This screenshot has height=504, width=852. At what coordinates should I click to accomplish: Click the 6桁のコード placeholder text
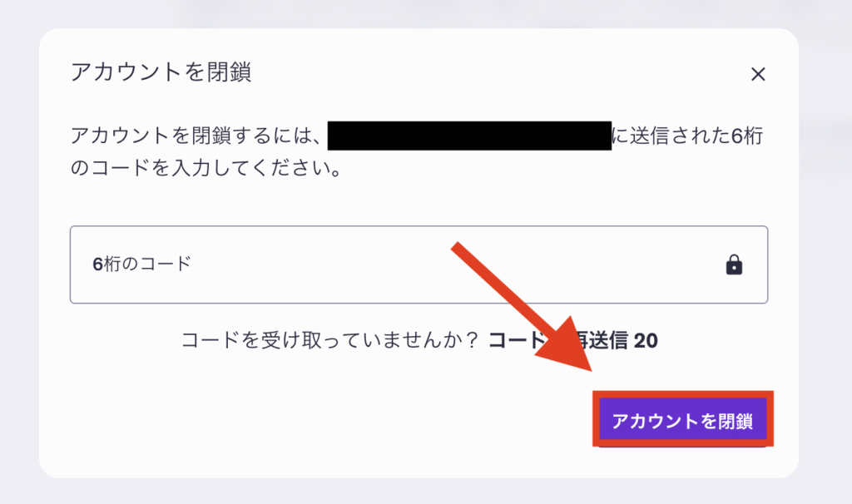click(x=141, y=265)
